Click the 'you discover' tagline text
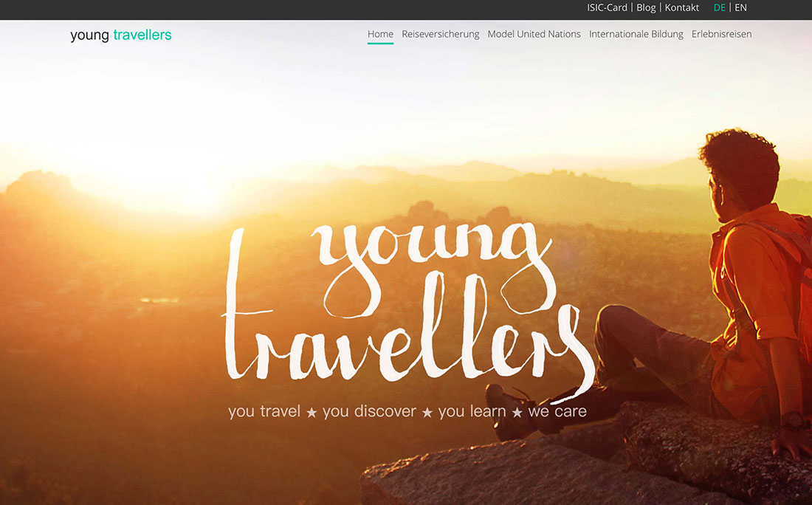The image size is (812, 505). [369, 411]
